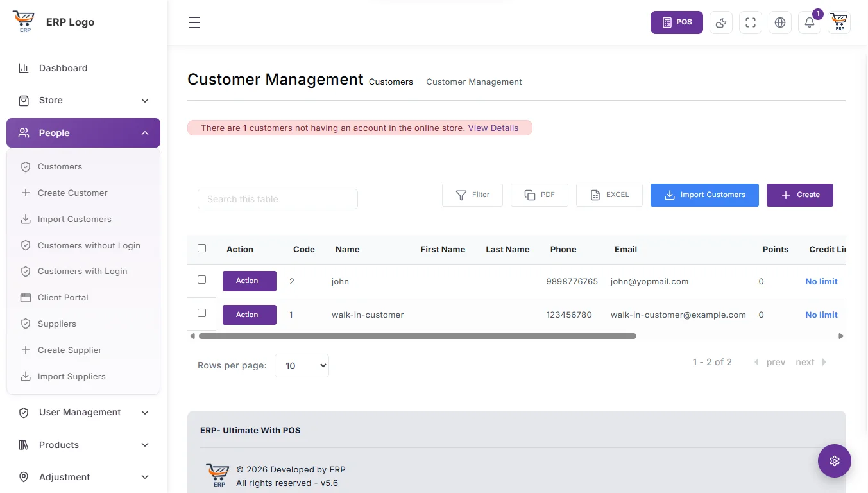Screen dimensions: 868x493
Task: Click the hamburger menu icon
Action: 194,22
